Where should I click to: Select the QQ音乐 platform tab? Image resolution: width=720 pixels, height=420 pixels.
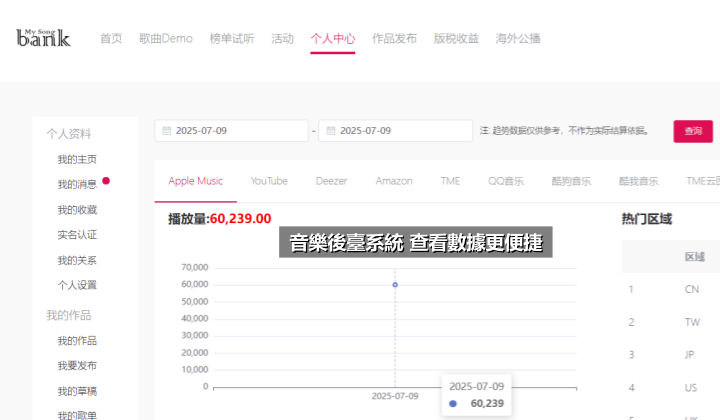[506, 181]
